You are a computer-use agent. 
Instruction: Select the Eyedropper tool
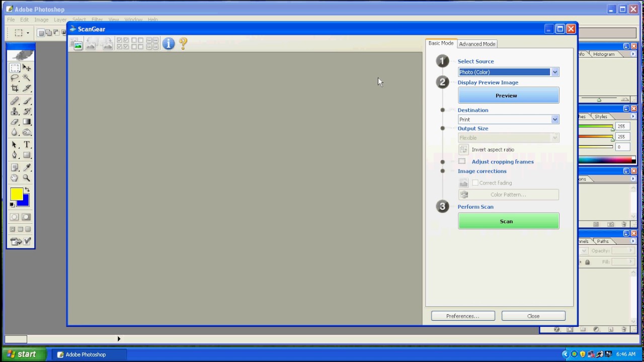27,167
